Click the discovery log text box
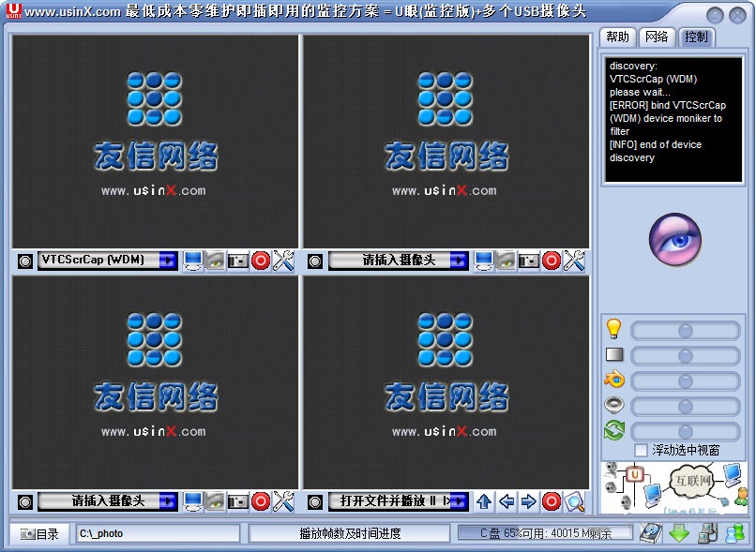756x552 pixels. pyautogui.click(x=673, y=120)
